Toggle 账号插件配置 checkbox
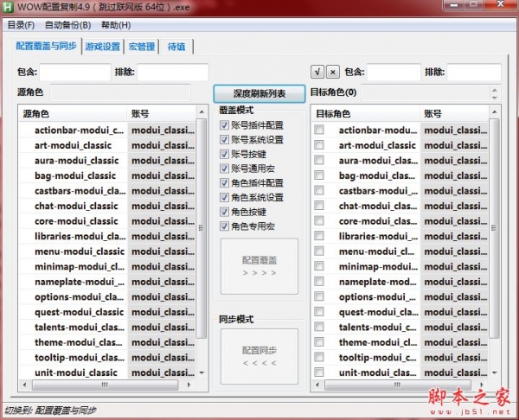Screen dimensions: 519x420 [224, 125]
